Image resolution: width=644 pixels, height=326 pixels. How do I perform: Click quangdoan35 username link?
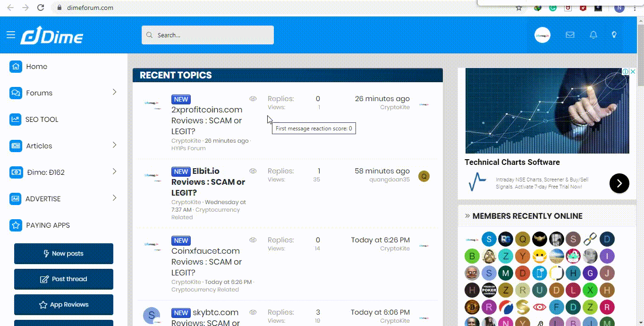[390, 180]
